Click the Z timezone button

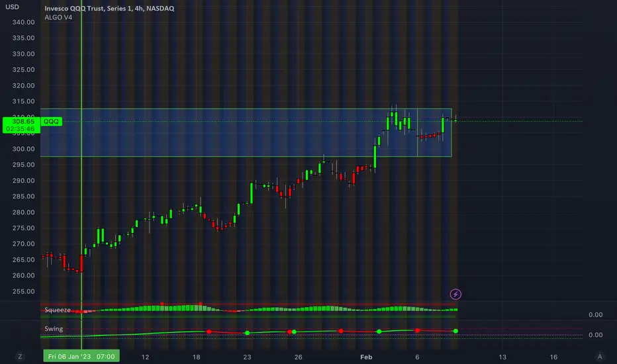(20, 357)
